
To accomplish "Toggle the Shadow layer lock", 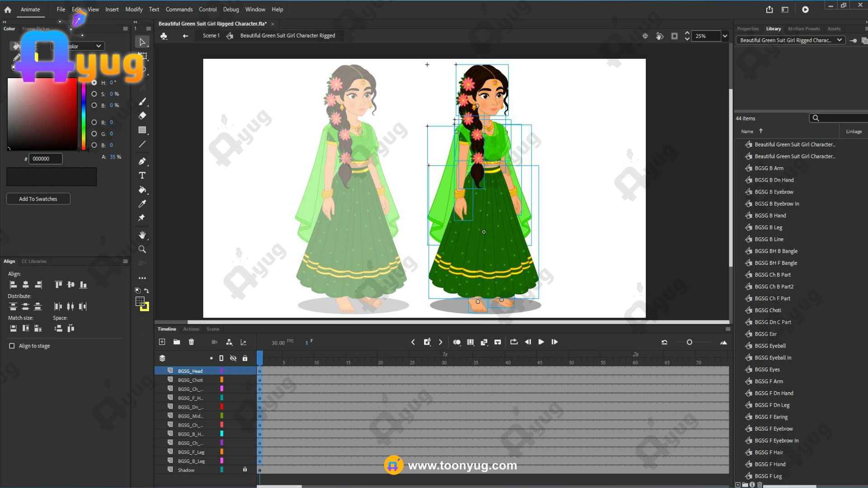I will (245, 469).
